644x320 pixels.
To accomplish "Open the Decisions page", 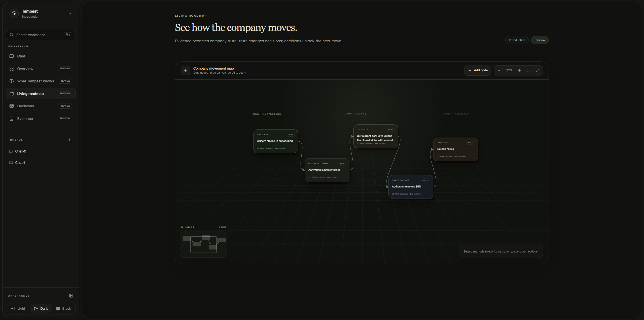I will (x=41, y=106).
